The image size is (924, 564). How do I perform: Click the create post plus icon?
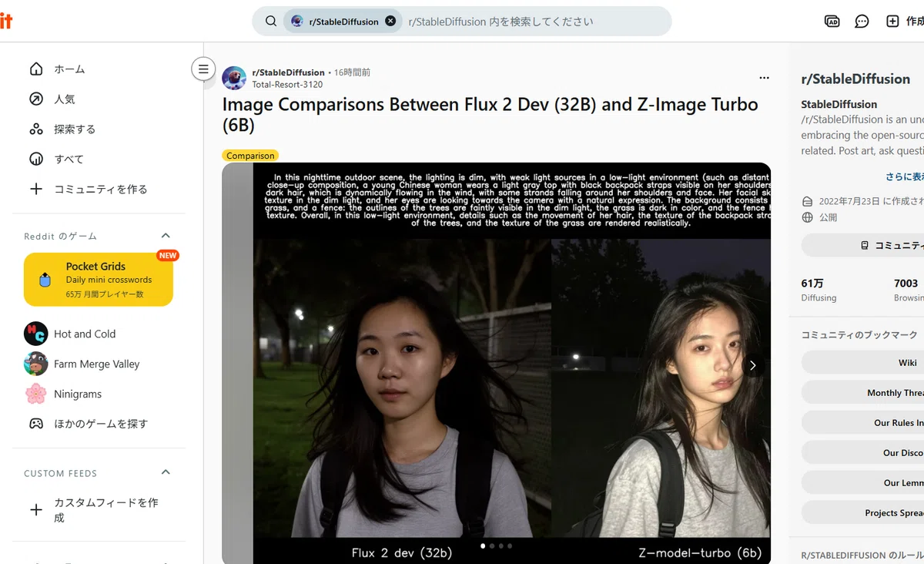click(892, 22)
